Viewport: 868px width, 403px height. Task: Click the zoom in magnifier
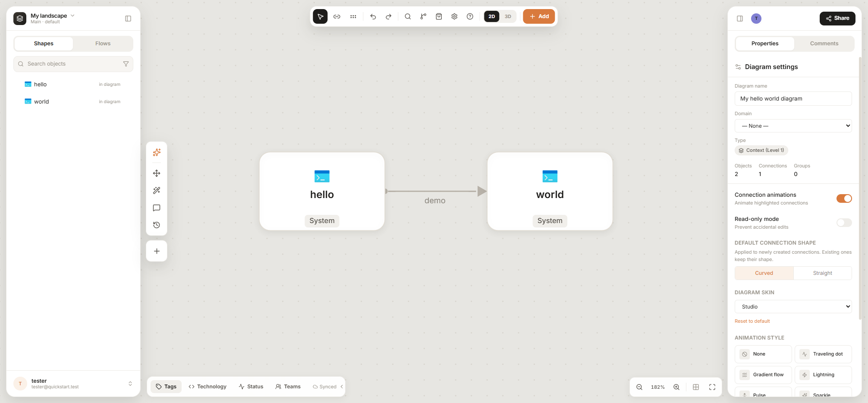coord(676,387)
